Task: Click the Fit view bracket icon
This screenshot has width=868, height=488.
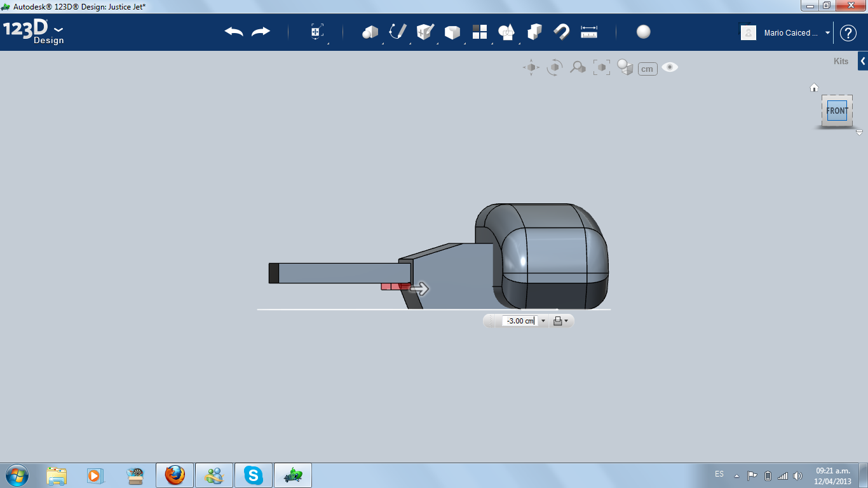Action: [x=601, y=67]
